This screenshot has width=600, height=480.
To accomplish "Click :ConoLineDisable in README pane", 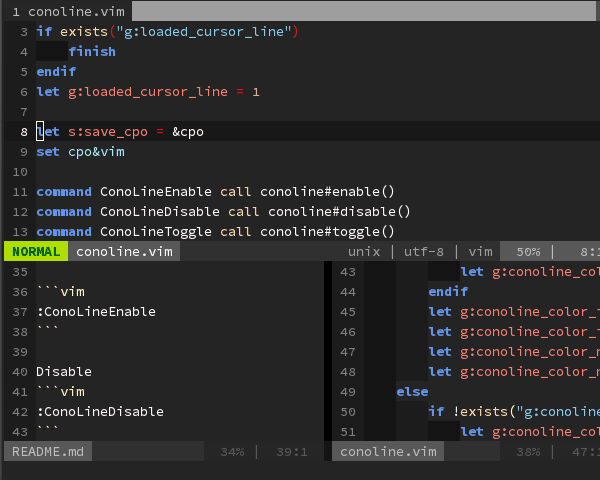I will pos(100,411).
